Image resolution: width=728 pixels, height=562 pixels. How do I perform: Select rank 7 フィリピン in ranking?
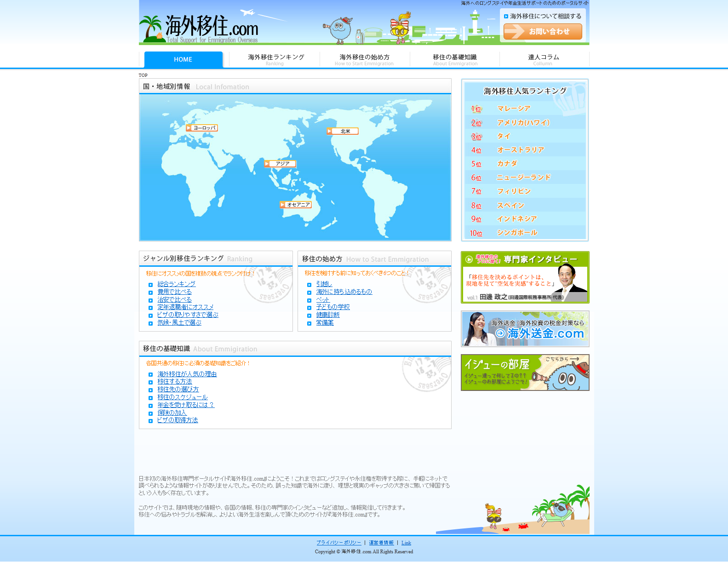(x=525, y=191)
